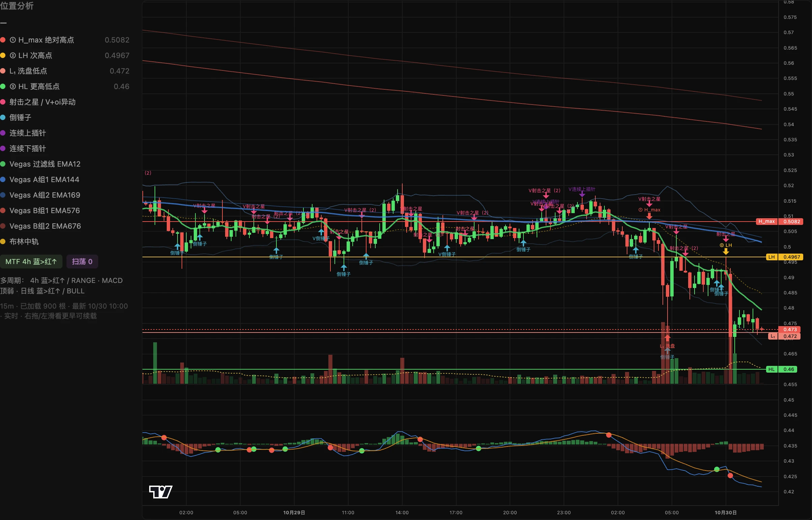Viewport: 812px width, 520px height.
Task: Click the TradingView logo on the chart
Action: click(161, 492)
